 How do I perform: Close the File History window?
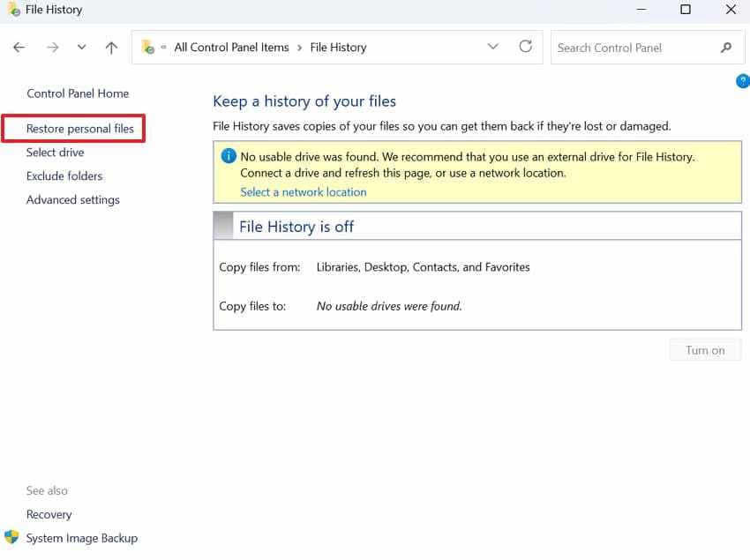(731, 10)
